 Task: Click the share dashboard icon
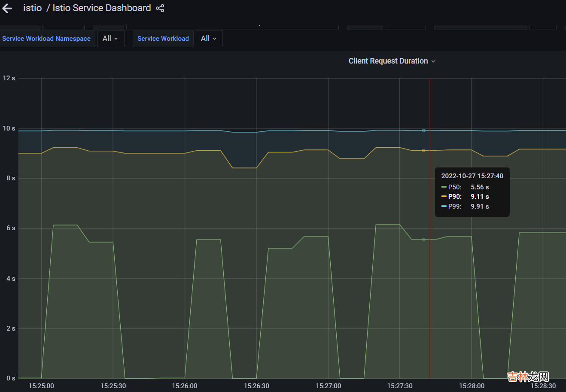pos(160,8)
